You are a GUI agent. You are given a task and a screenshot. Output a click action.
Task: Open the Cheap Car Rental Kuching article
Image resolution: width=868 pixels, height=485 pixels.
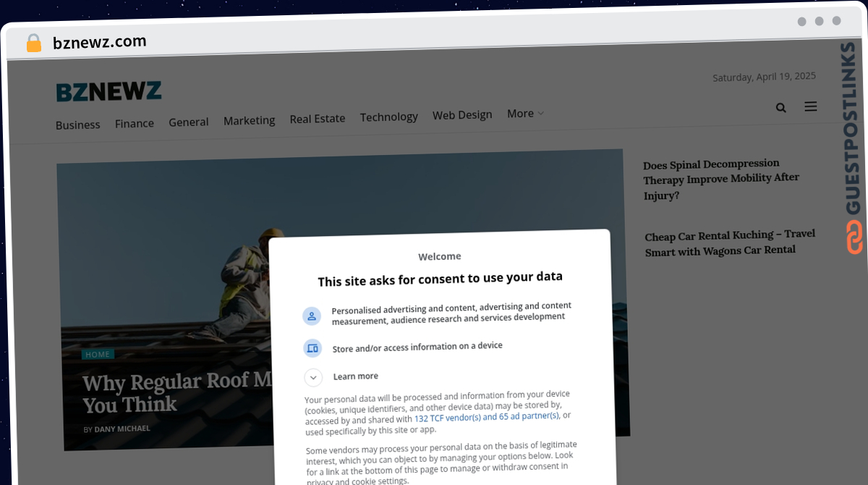pyautogui.click(x=730, y=242)
